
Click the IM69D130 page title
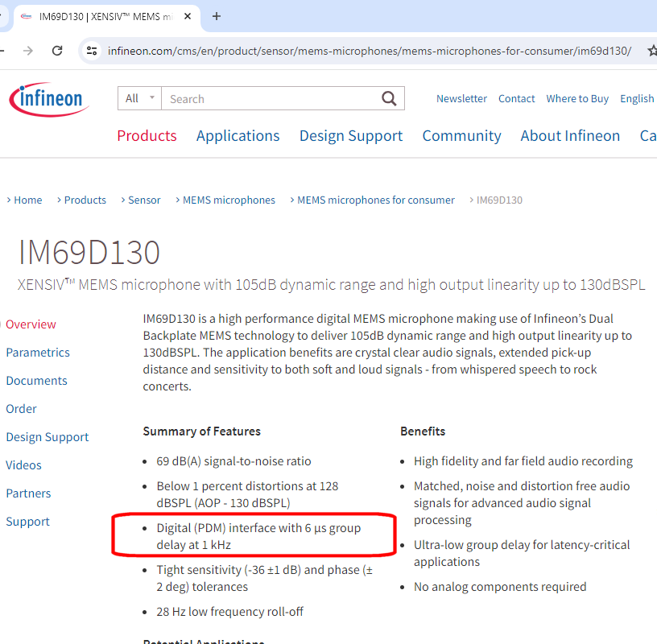(x=89, y=252)
